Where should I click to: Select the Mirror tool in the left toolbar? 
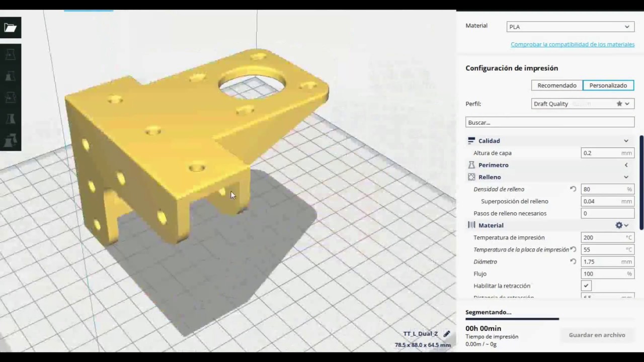pyautogui.click(x=11, y=119)
